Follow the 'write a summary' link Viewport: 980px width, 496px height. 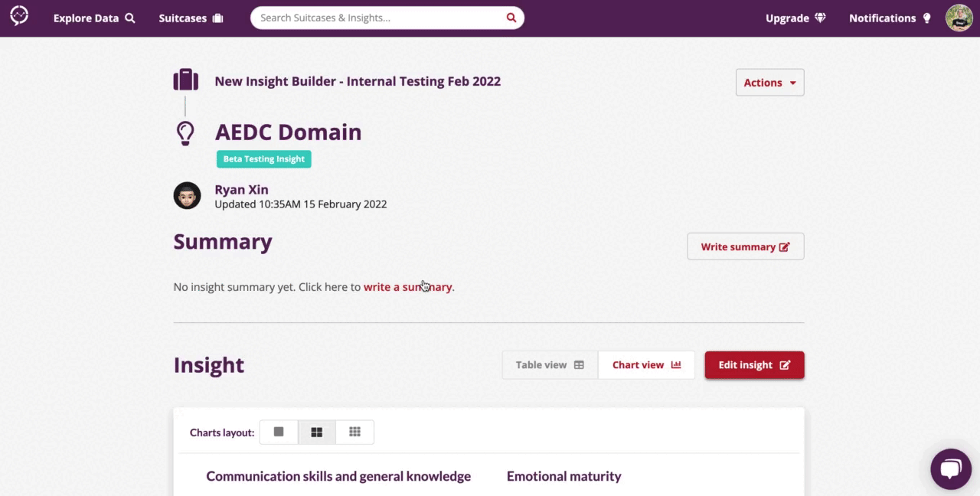(407, 287)
